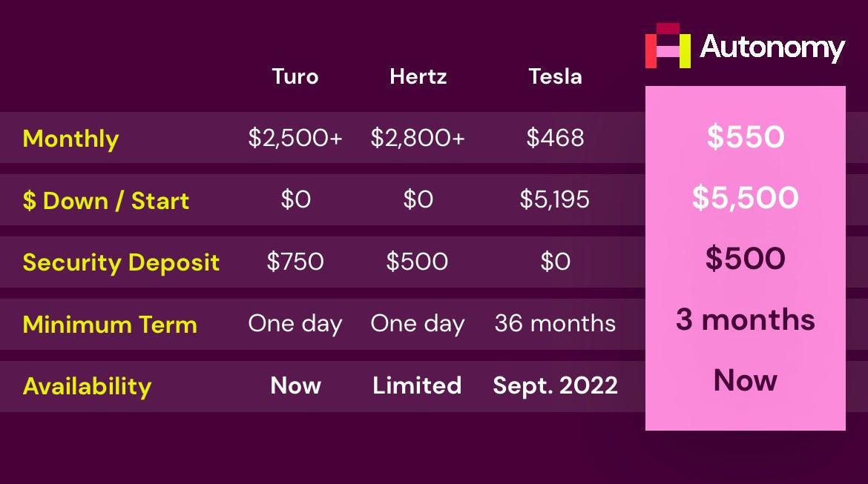Click the Minimum Term row label
The height and width of the screenshot is (484, 868).
pos(110,325)
